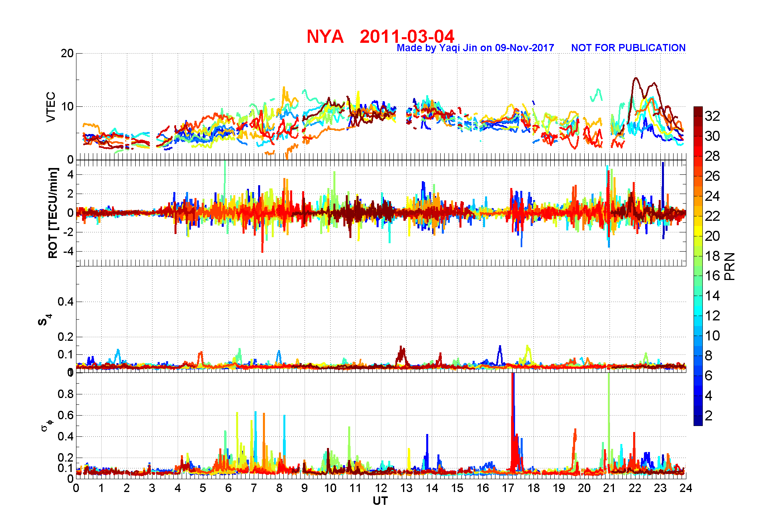Click inside the ROT plot panel
The image size is (762, 532).
(381, 213)
